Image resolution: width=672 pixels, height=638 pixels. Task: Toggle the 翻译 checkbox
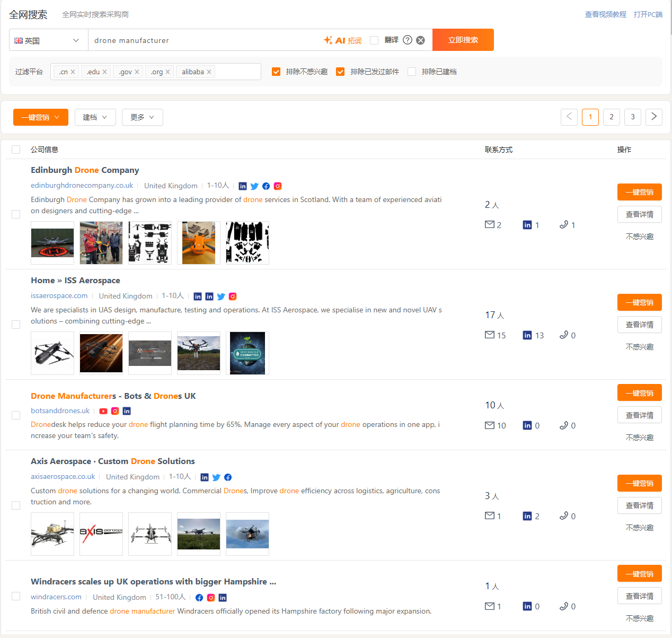pyautogui.click(x=374, y=40)
